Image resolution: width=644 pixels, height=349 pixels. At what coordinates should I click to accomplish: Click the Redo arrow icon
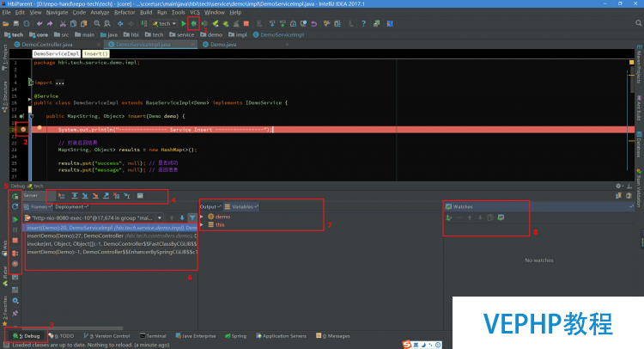50,23
